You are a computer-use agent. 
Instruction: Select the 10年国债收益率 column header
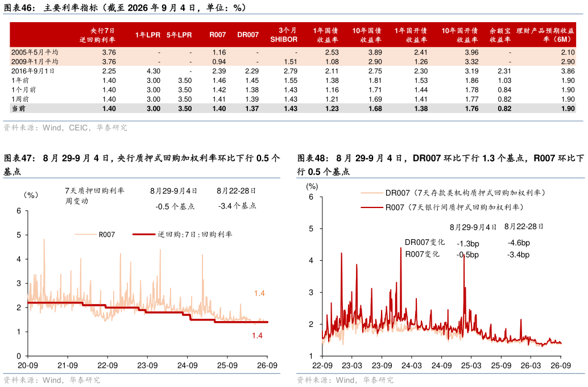tap(367, 35)
